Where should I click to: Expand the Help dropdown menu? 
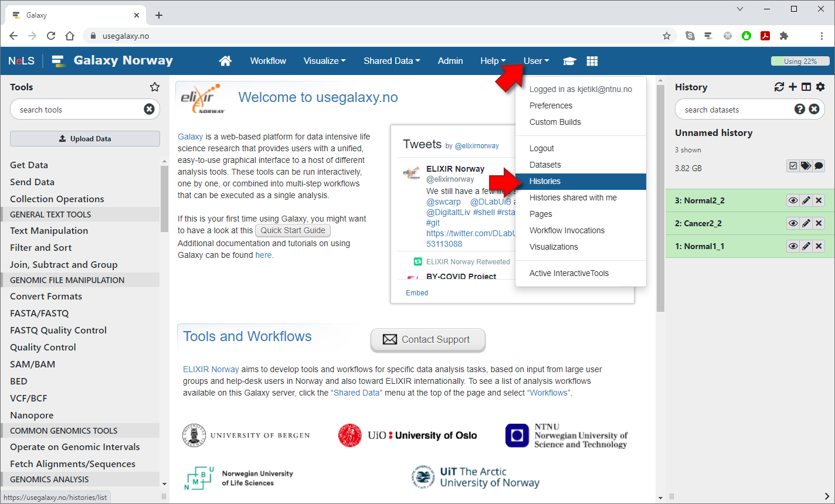pyautogui.click(x=493, y=61)
